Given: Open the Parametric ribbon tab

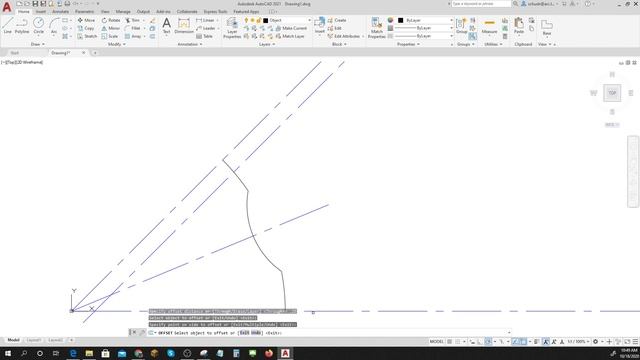Looking at the screenshot, I should pos(84,12).
